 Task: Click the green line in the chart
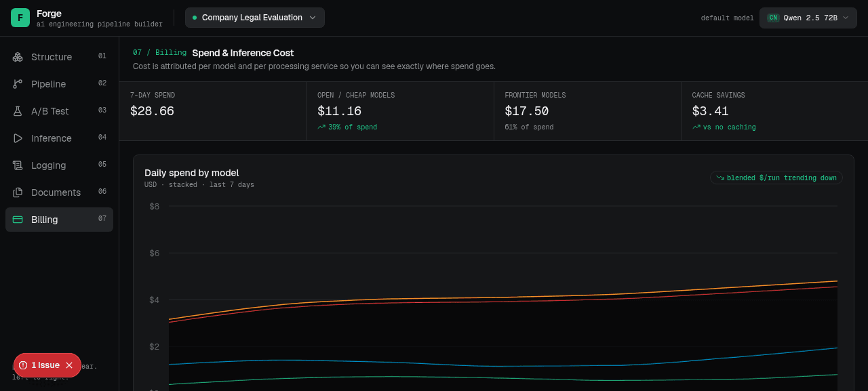click(x=503, y=378)
